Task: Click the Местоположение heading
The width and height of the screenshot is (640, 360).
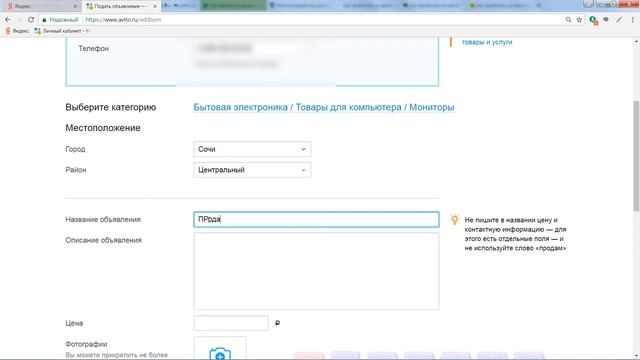Action: click(x=103, y=128)
